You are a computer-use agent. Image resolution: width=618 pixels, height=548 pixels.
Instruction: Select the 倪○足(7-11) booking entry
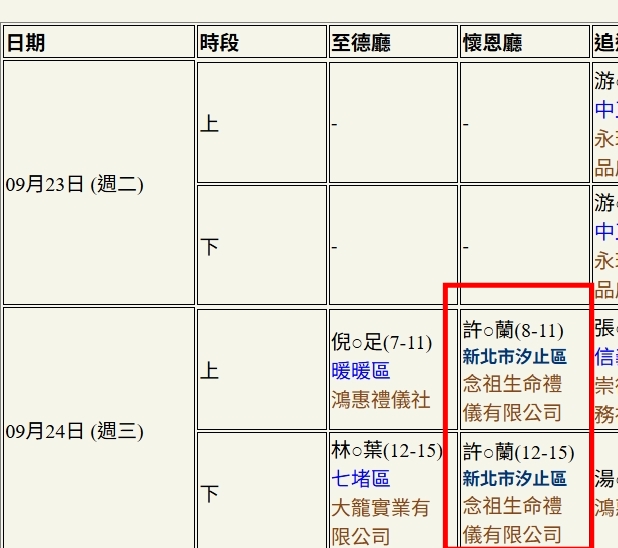[381, 343]
